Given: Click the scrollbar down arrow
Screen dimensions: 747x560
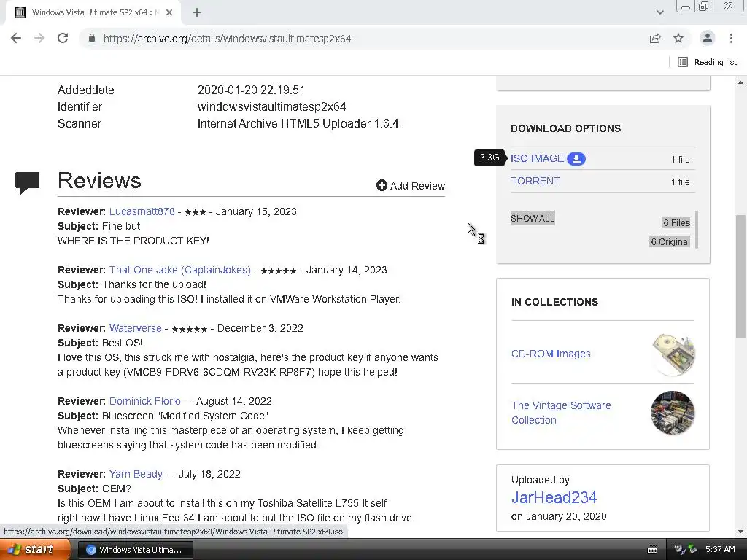Looking at the screenshot, I should tap(741, 532).
